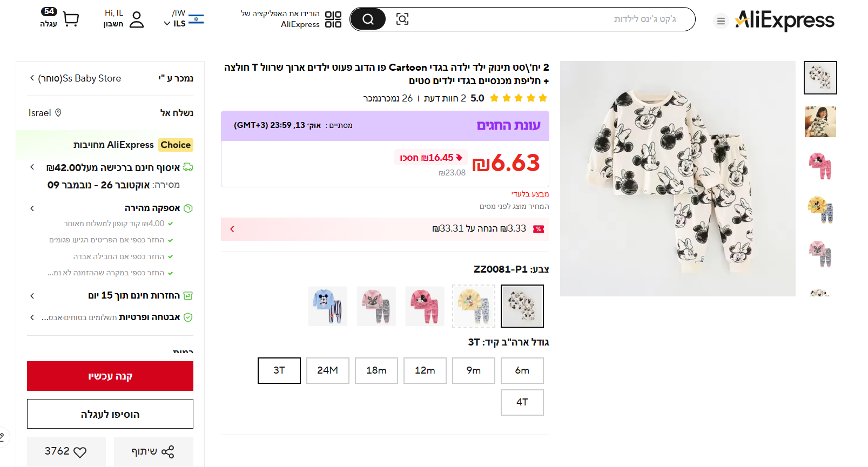Open the account profile icon
The height and width of the screenshot is (467, 868).
(137, 19)
